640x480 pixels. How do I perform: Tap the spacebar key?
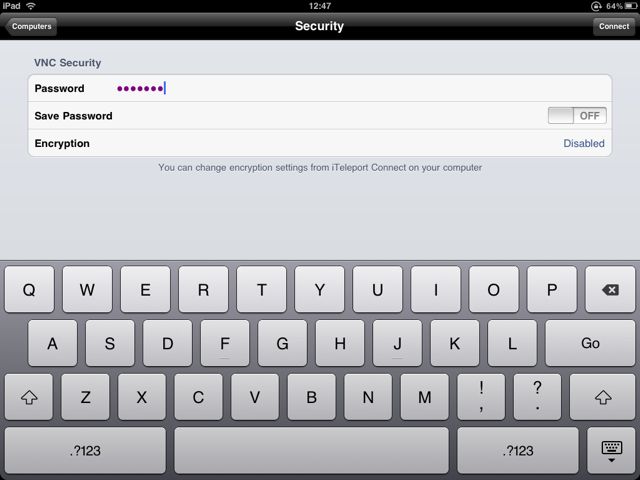311,451
